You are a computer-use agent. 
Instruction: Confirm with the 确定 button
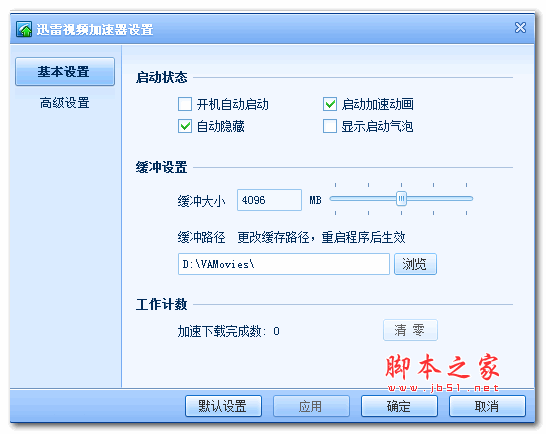point(399,406)
